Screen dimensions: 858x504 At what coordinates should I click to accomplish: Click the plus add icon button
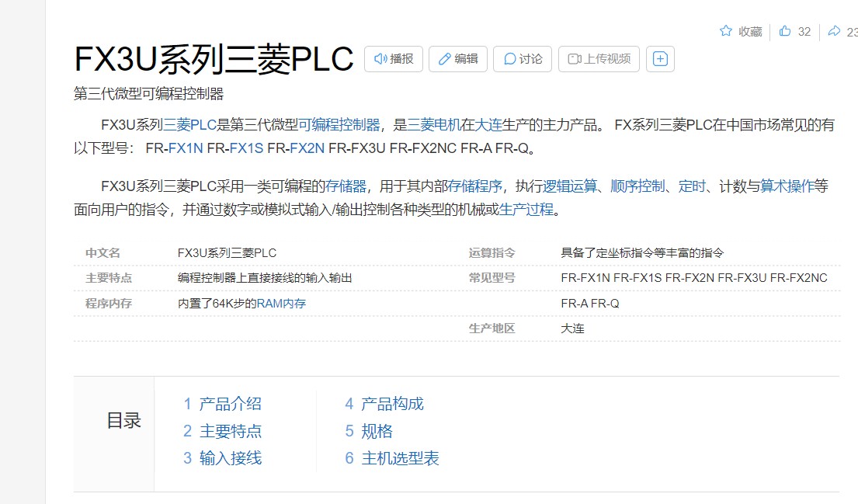point(661,59)
